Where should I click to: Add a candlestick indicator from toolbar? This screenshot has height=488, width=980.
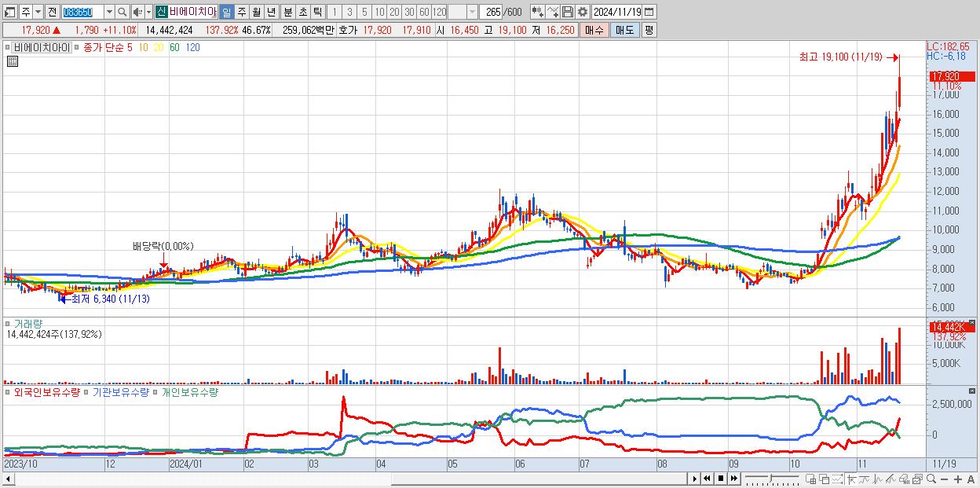tap(537, 12)
